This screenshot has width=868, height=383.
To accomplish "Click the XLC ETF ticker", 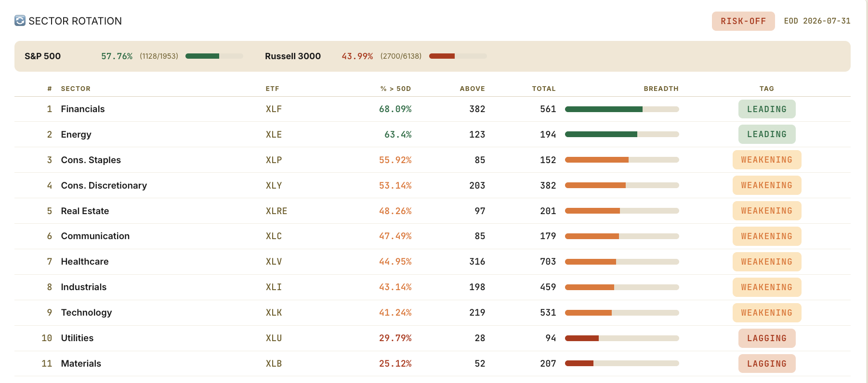I will 274,236.
